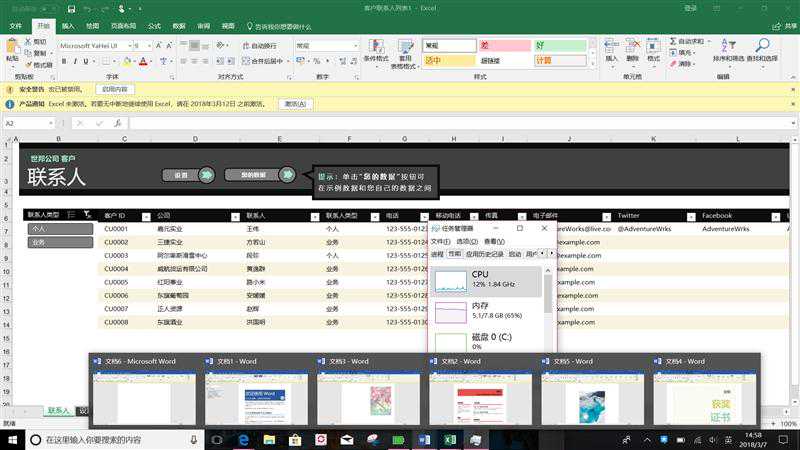Image resolution: width=800 pixels, height=450 pixels.
Task: Open the Twitter column filter dropdown
Action: click(692, 216)
